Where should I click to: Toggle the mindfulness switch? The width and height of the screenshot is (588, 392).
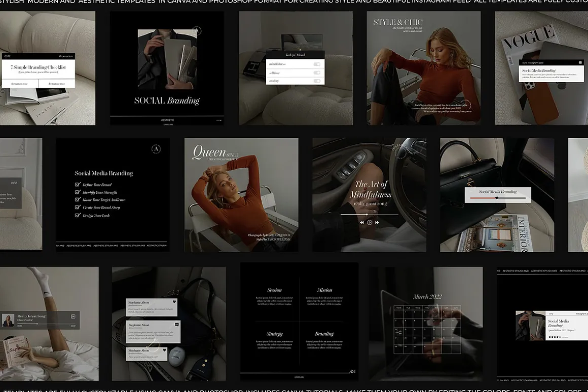point(317,64)
